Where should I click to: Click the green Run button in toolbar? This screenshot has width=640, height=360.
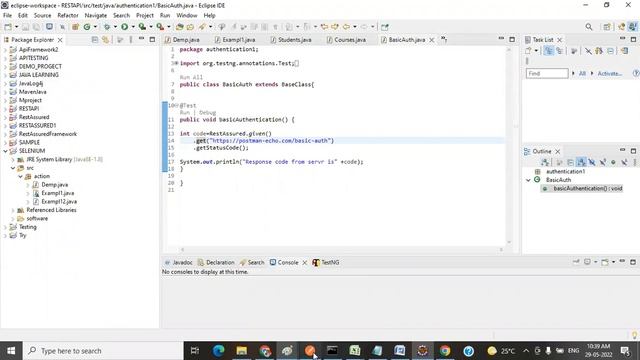[x=124, y=27]
